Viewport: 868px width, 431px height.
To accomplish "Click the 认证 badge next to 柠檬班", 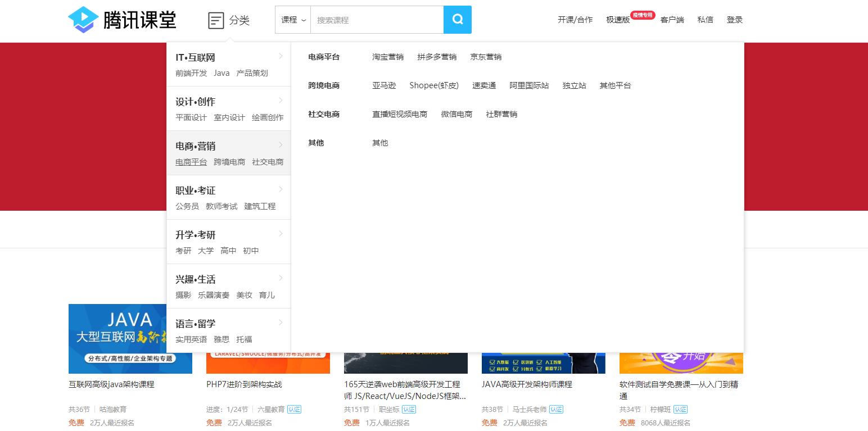I will (680, 410).
